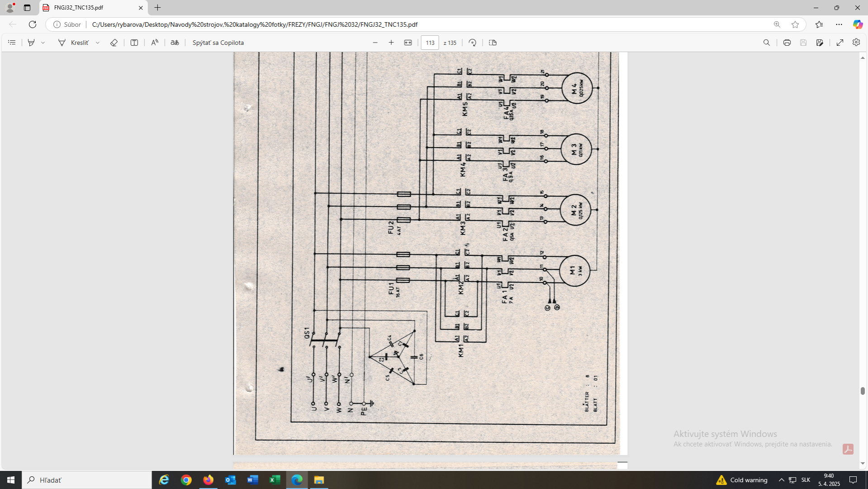Image resolution: width=868 pixels, height=489 pixels.
Task: Zoom in using the plus button
Action: [391, 43]
